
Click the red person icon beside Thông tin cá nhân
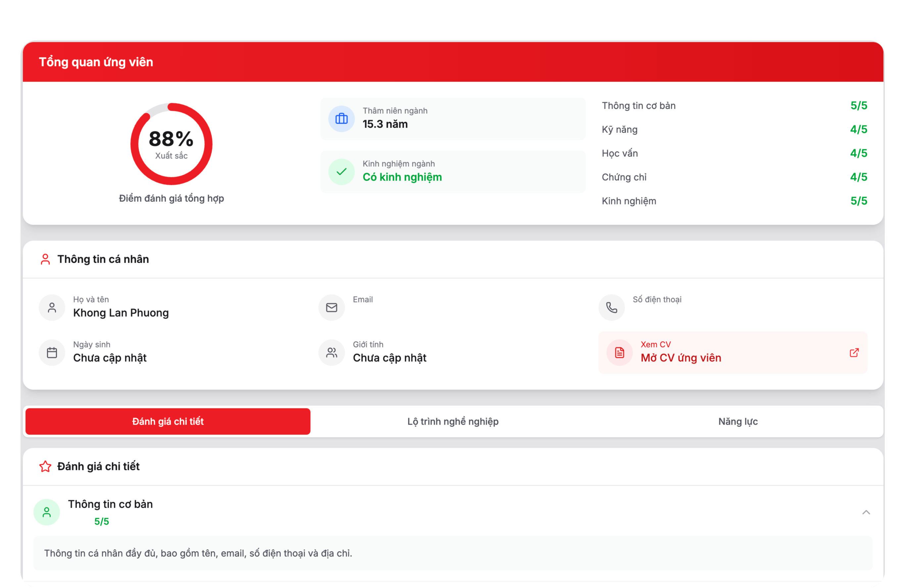[x=45, y=260]
